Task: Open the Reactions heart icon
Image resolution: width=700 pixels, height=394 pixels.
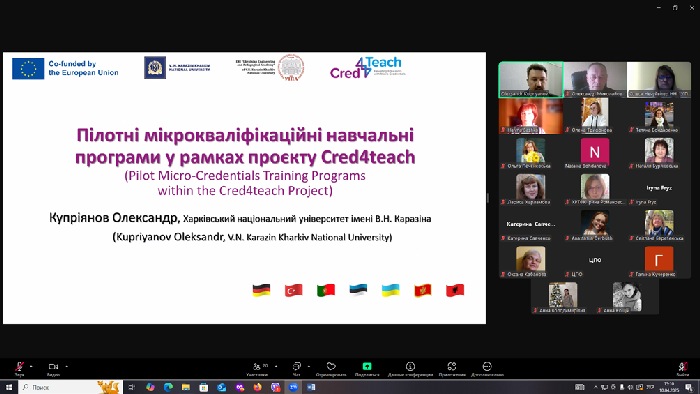Action: coord(331,366)
